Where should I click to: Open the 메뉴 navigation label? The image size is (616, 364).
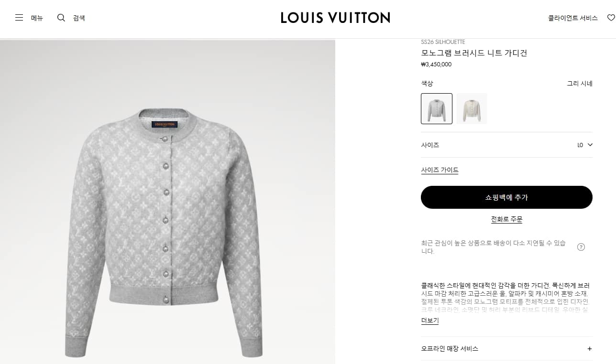click(37, 18)
